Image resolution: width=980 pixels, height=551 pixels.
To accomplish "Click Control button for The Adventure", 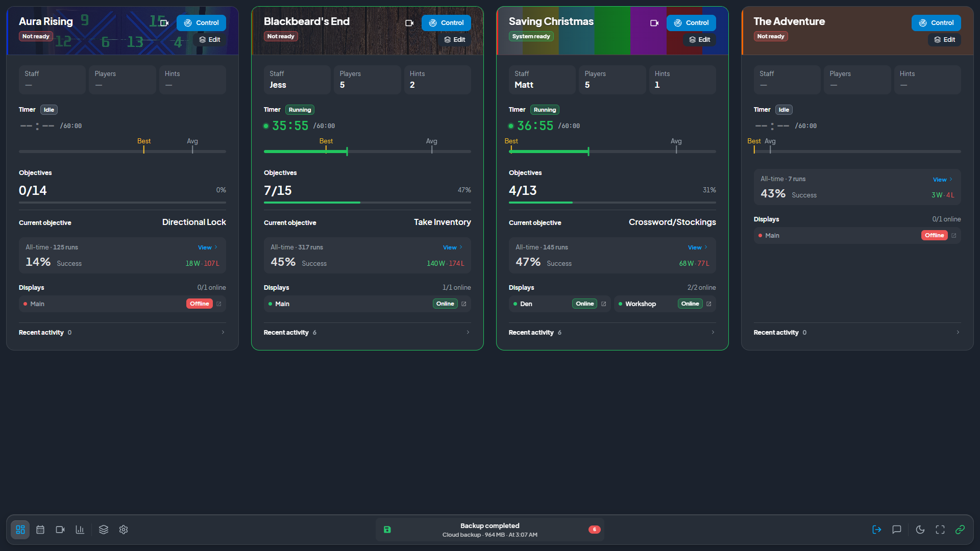I will pos(936,23).
